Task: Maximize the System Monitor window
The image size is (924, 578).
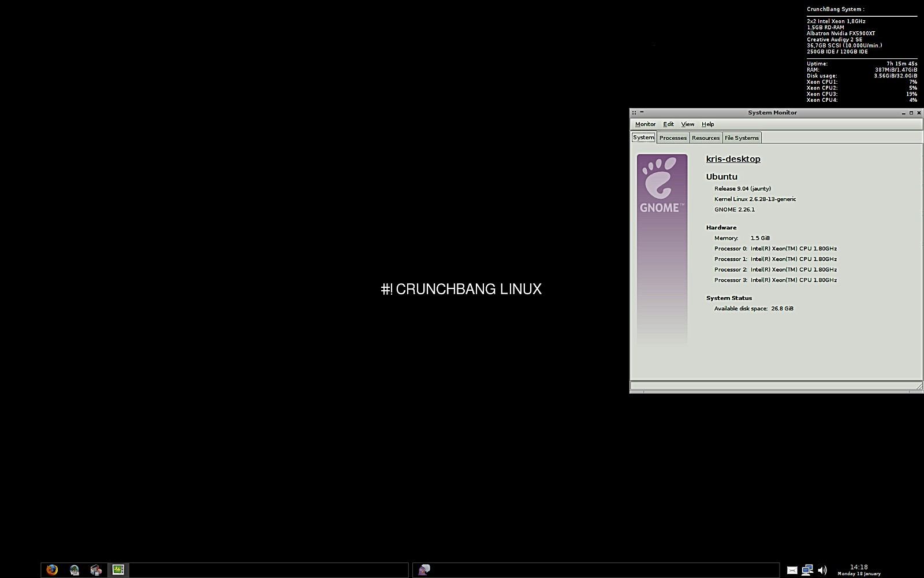Action: point(911,113)
